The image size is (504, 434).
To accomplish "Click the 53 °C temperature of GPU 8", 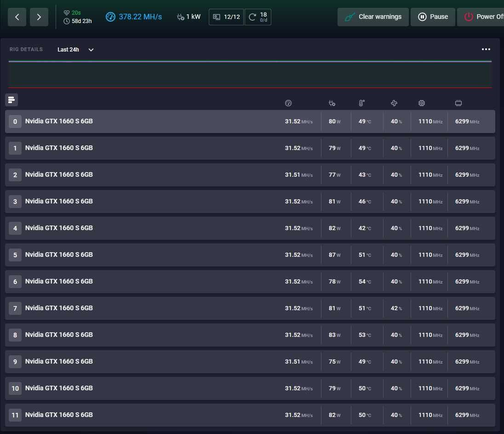I will click(x=365, y=335).
